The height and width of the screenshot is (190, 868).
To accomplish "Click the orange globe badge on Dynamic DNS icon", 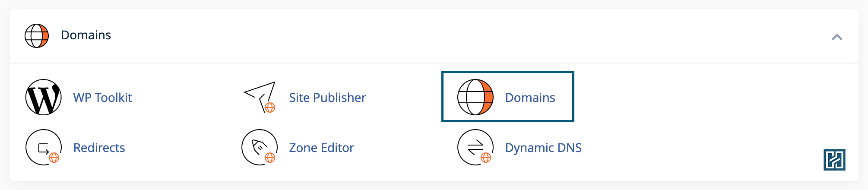I will tap(486, 158).
